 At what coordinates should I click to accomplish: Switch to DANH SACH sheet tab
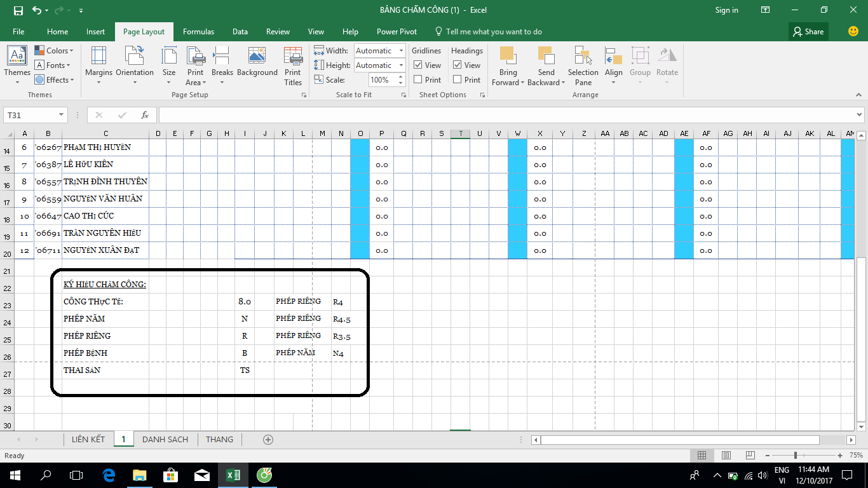coord(165,440)
